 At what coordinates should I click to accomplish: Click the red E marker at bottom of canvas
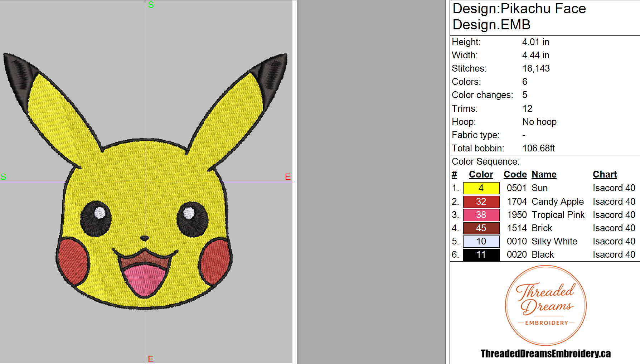[151, 359]
